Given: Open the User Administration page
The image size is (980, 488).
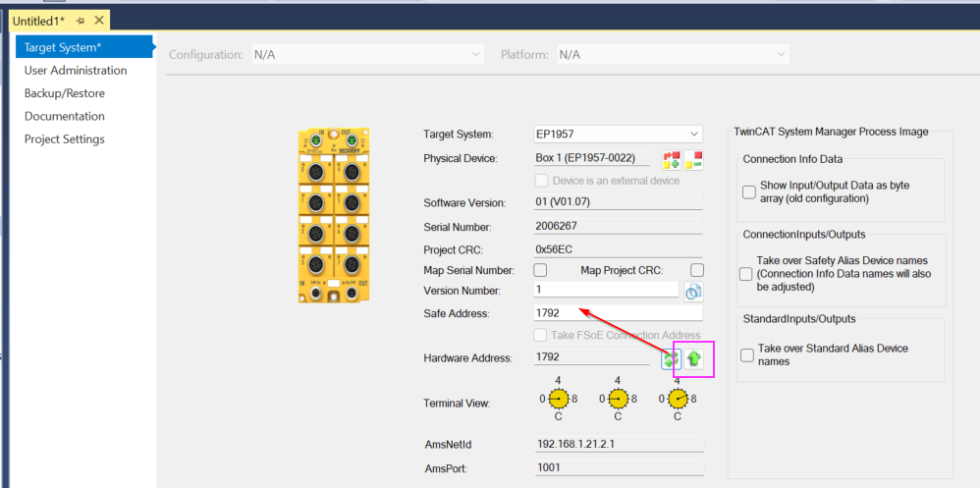Looking at the screenshot, I should 76,71.
